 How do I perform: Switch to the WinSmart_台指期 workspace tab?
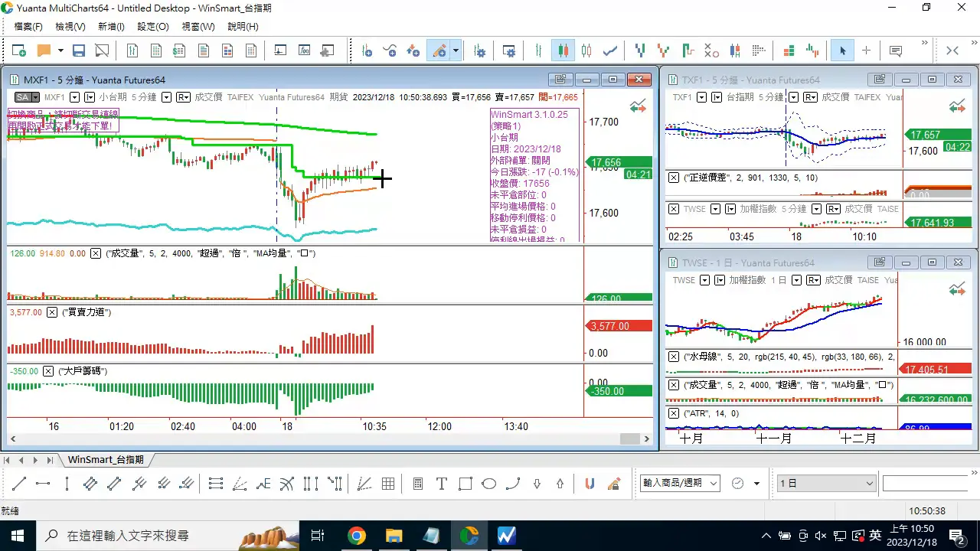[x=106, y=460]
